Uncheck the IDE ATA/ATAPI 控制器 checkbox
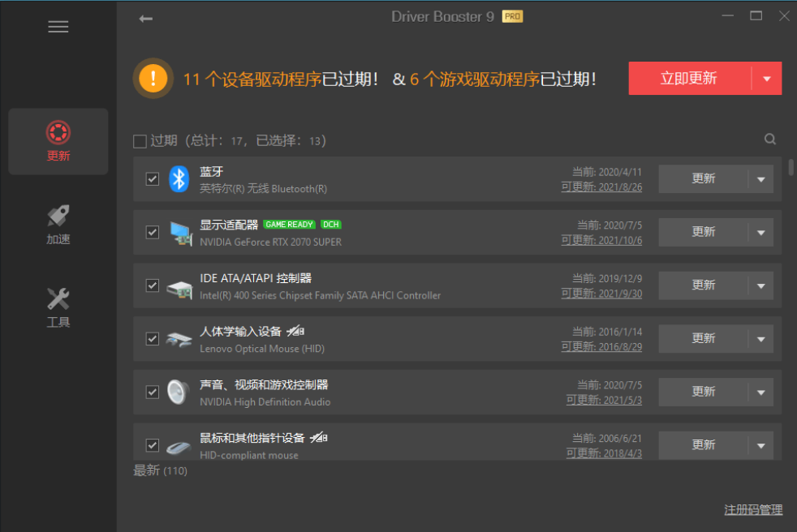 (x=152, y=285)
